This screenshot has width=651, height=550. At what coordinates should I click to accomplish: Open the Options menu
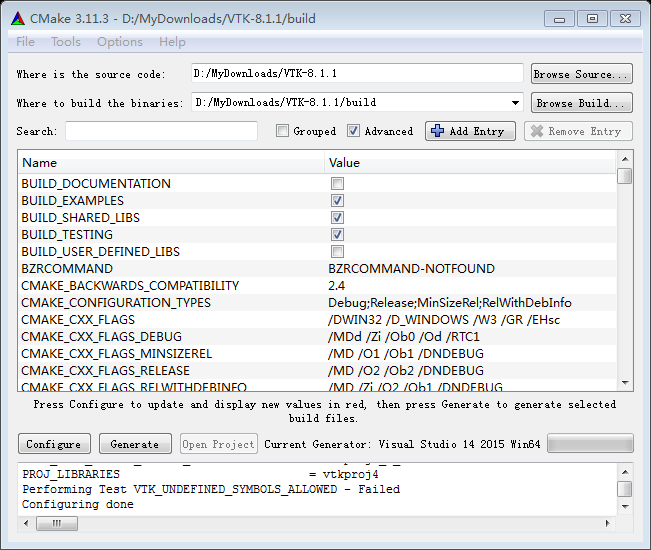120,42
